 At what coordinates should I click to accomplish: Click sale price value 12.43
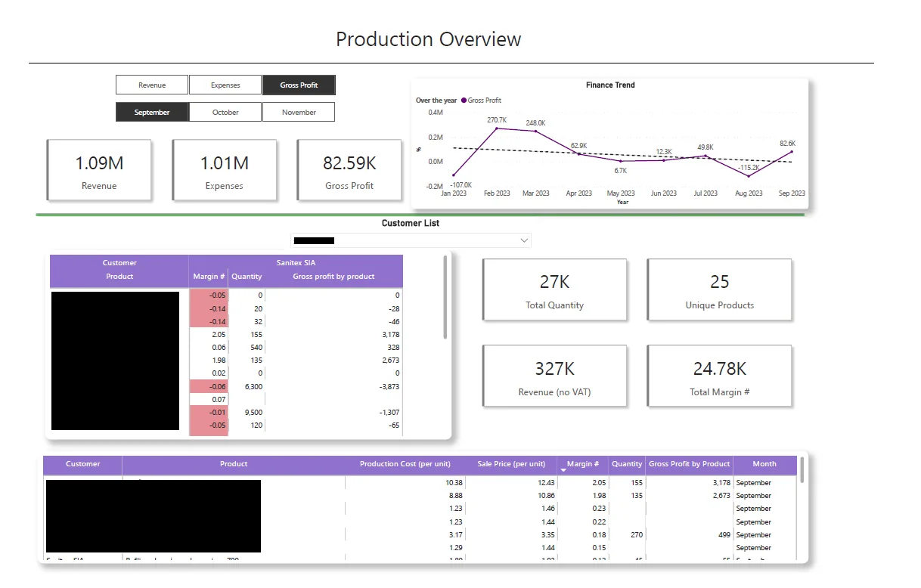[545, 482]
